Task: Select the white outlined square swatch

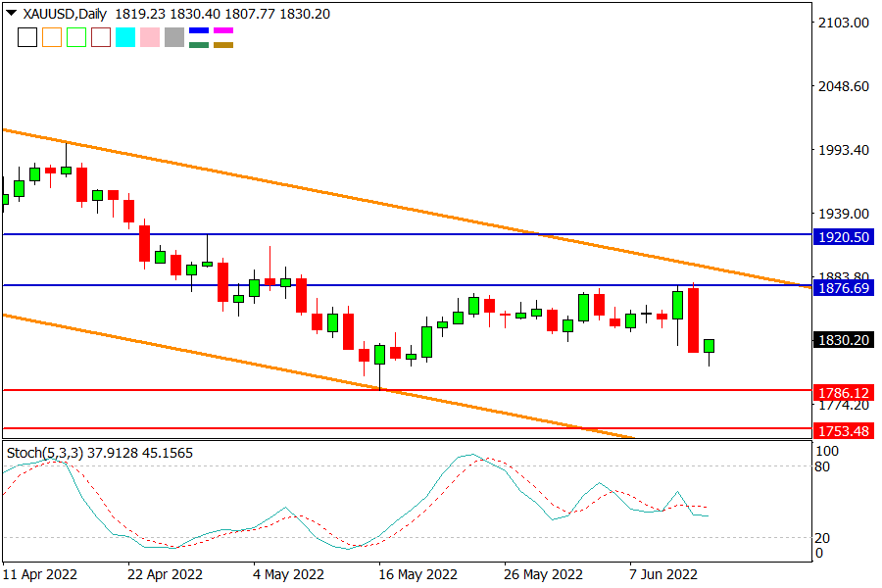Action: pyautogui.click(x=27, y=37)
